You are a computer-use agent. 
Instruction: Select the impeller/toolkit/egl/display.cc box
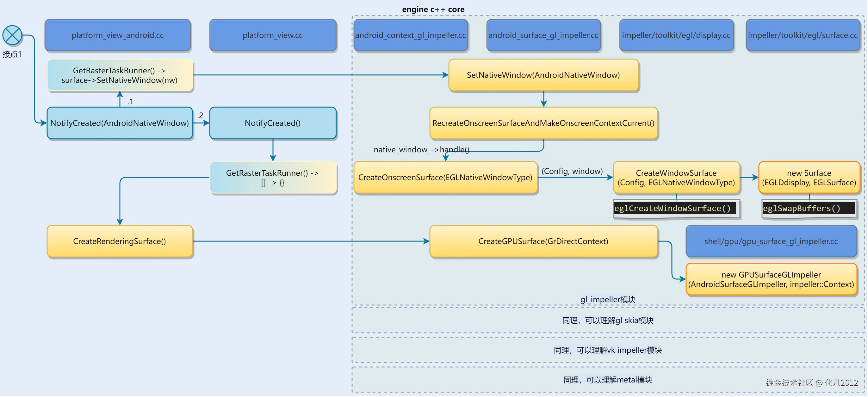676,35
